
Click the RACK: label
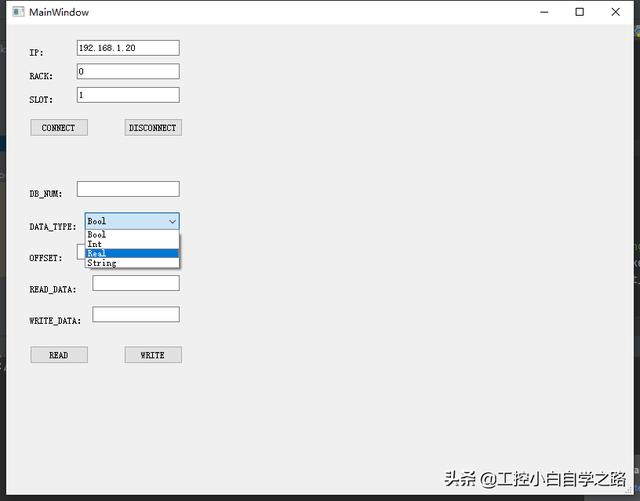pos(41,76)
